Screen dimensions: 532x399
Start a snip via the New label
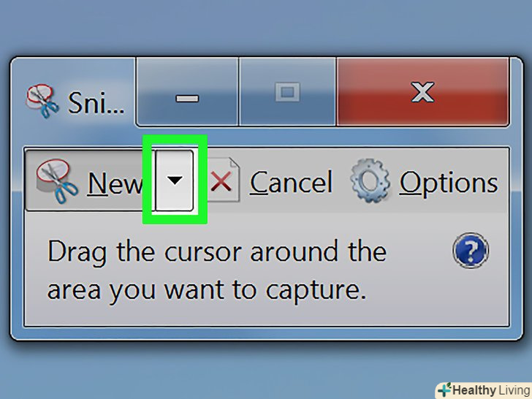[x=114, y=183]
